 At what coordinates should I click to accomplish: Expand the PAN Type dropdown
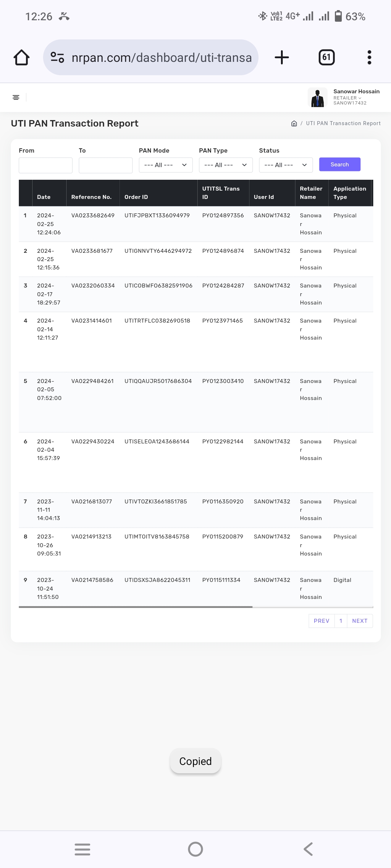point(226,165)
